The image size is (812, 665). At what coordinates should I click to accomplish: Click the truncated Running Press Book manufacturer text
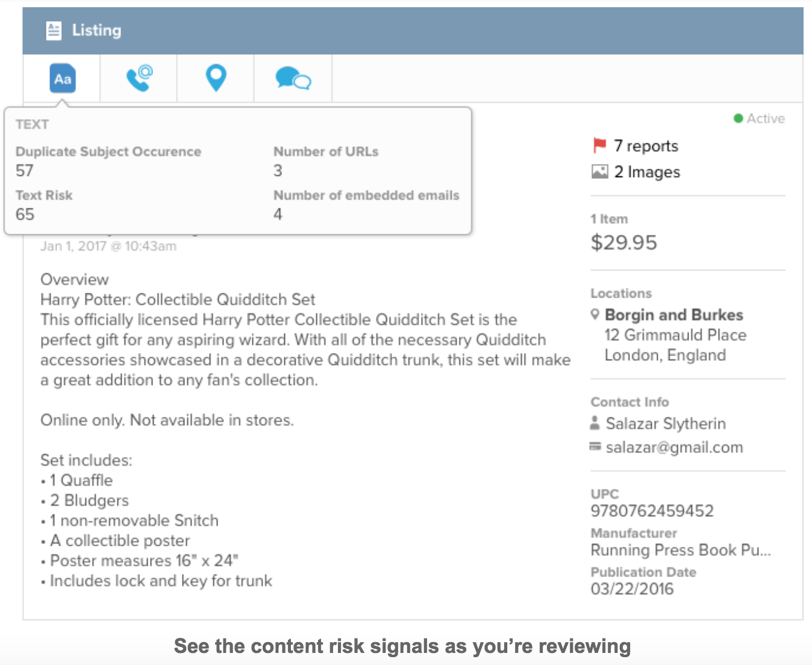pyautogui.click(x=681, y=550)
